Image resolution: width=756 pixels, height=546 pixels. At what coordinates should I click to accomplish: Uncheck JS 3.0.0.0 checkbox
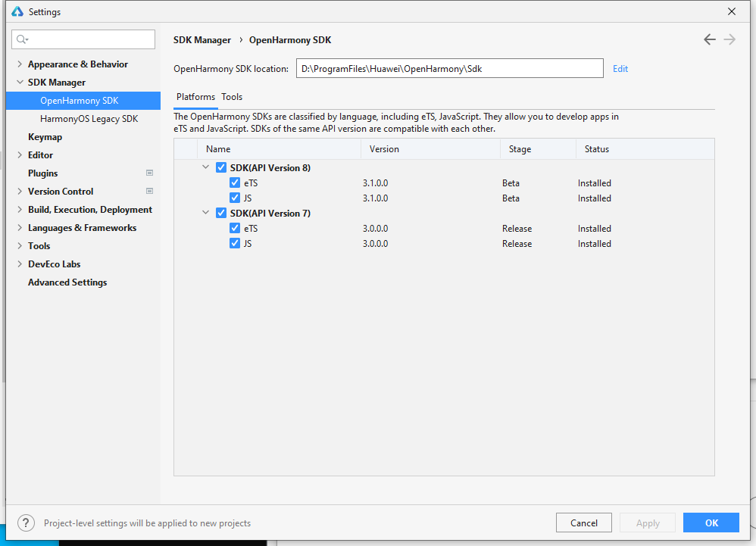pyautogui.click(x=235, y=243)
